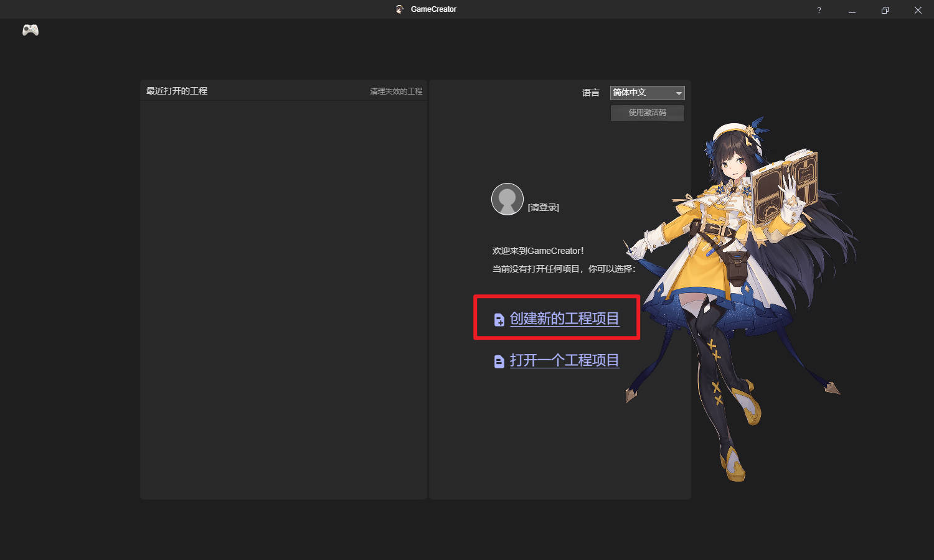Image resolution: width=934 pixels, height=560 pixels.
Task: Click the gamepad icon at top left
Action: pyautogui.click(x=31, y=30)
